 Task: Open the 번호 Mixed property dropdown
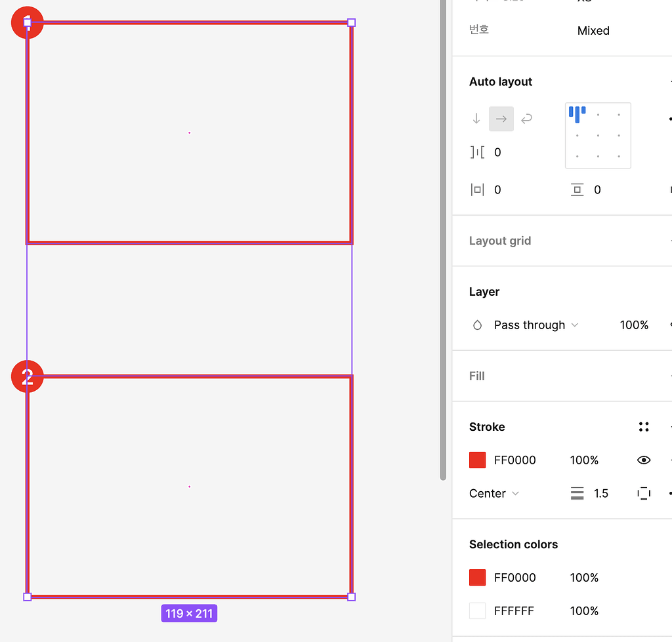593,31
